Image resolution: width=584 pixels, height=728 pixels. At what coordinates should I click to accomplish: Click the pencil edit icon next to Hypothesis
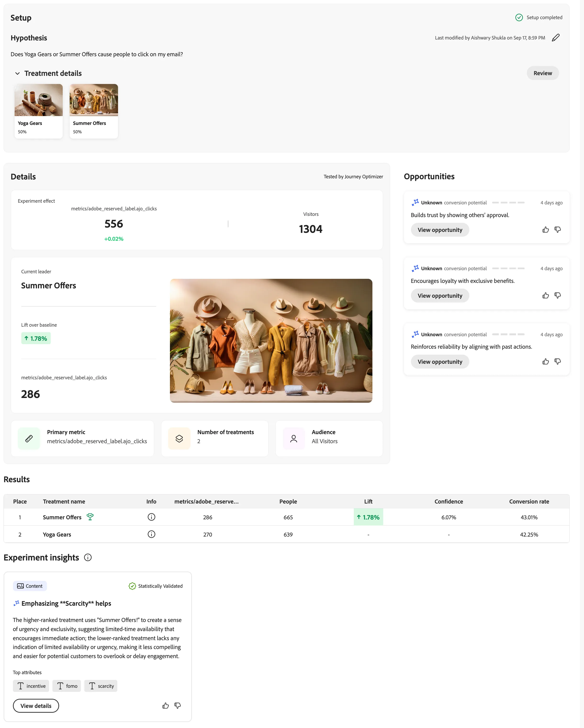tap(556, 38)
